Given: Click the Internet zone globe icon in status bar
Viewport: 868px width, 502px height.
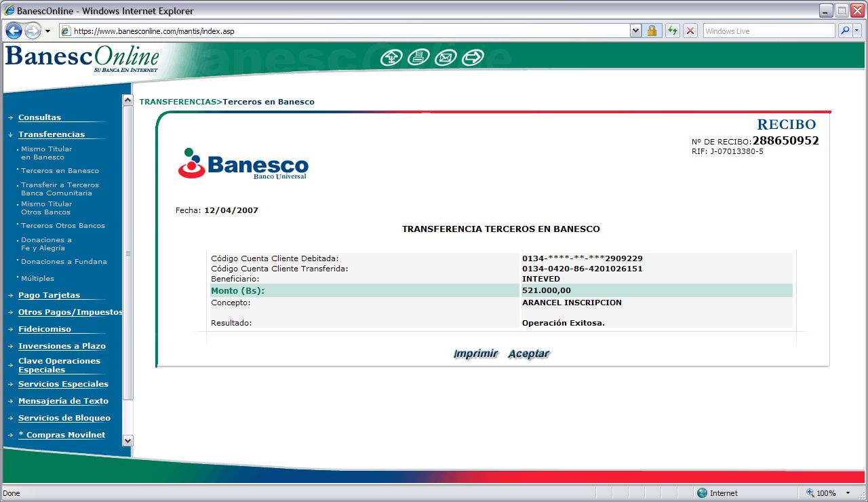Looking at the screenshot, I should pos(703,493).
